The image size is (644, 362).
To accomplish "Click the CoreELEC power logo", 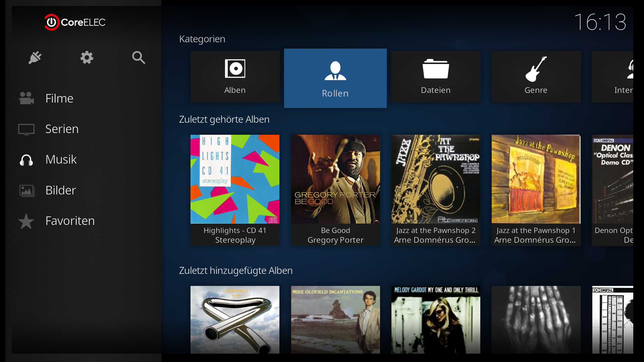I will pos(52,22).
